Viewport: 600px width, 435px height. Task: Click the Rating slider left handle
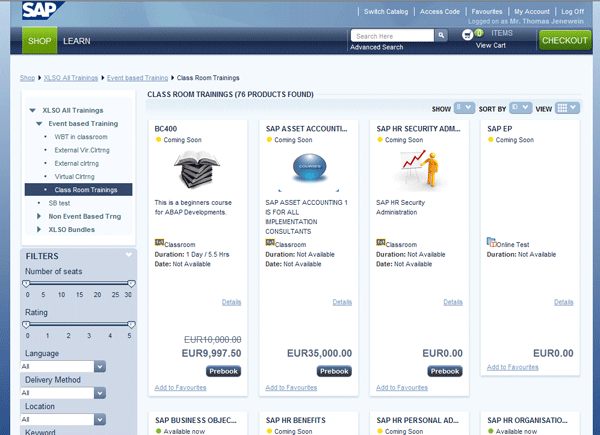pos(26,325)
